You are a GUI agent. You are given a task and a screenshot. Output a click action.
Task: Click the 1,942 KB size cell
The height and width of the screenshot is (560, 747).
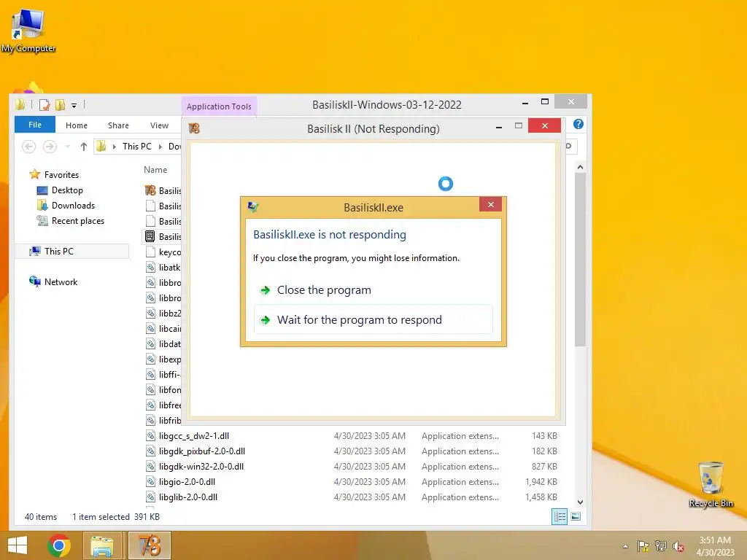tap(541, 482)
